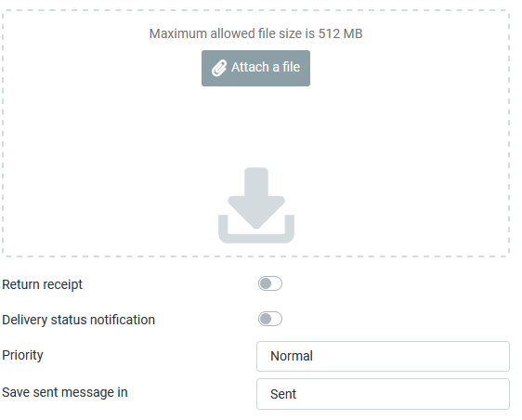
Task: Click the Attach a file text label
Action: tap(266, 67)
